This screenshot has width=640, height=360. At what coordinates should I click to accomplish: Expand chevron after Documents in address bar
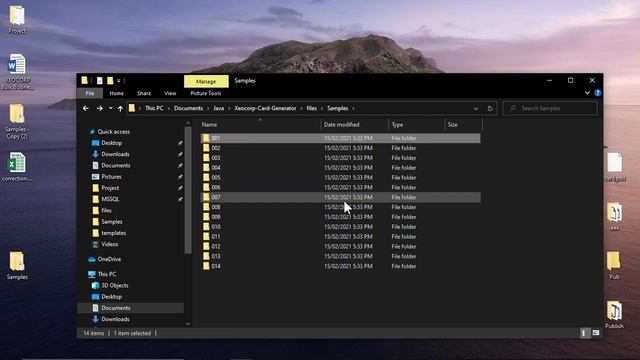(208, 109)
